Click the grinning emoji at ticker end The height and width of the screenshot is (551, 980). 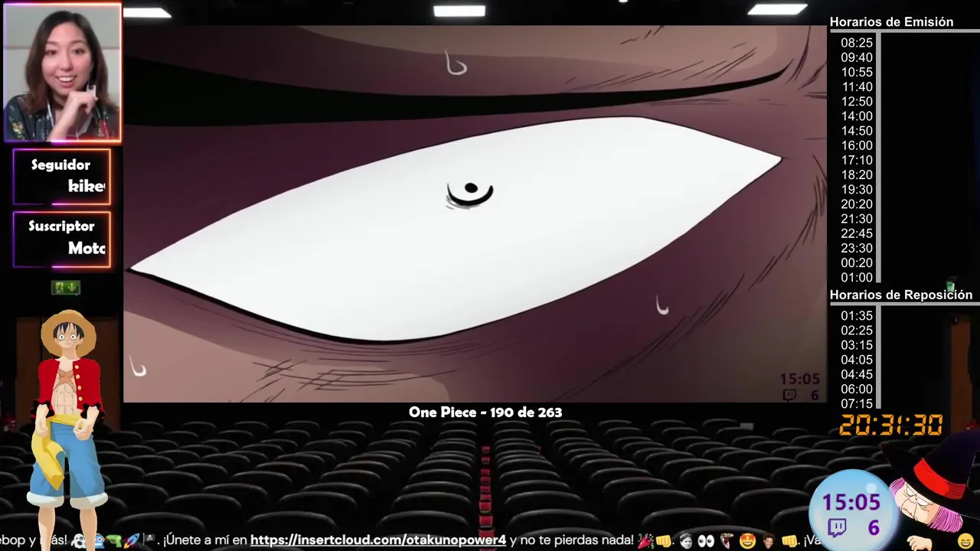(x=966, y=541)
